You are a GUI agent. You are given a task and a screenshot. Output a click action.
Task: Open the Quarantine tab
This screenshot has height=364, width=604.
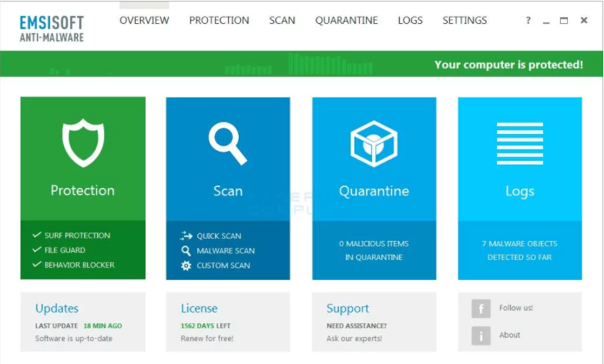347,20
